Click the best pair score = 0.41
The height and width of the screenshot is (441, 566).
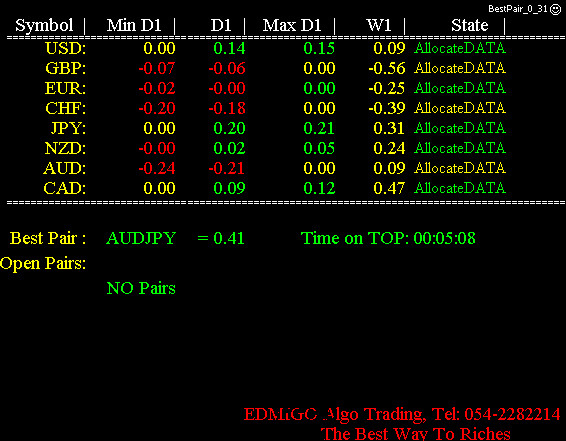click(221, 239)
